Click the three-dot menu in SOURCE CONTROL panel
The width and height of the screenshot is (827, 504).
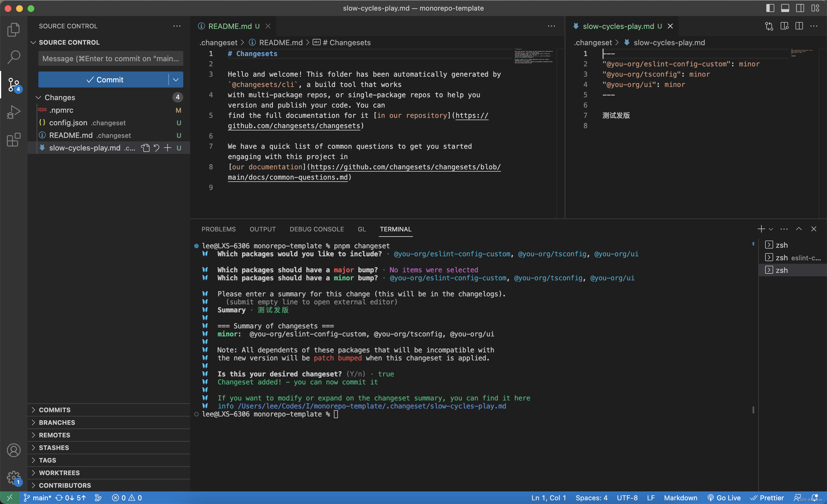(x=177, y=26)
